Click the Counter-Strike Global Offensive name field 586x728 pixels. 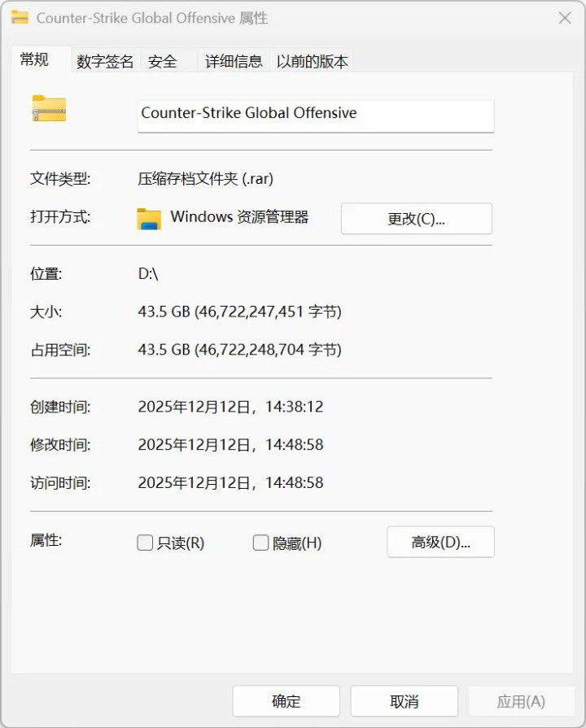click(x=316, y=116)
